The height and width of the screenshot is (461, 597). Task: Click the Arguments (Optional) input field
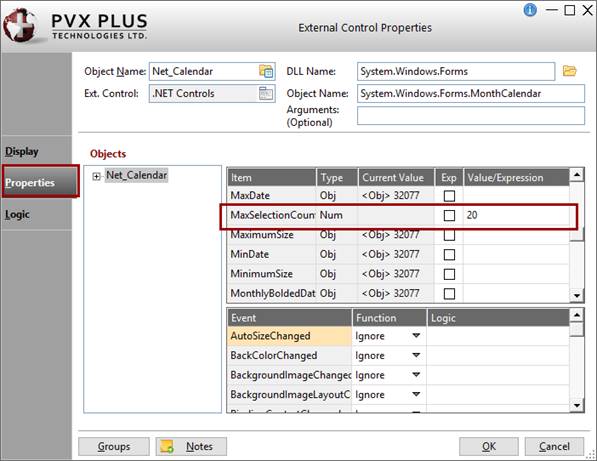tap(471, 115)
